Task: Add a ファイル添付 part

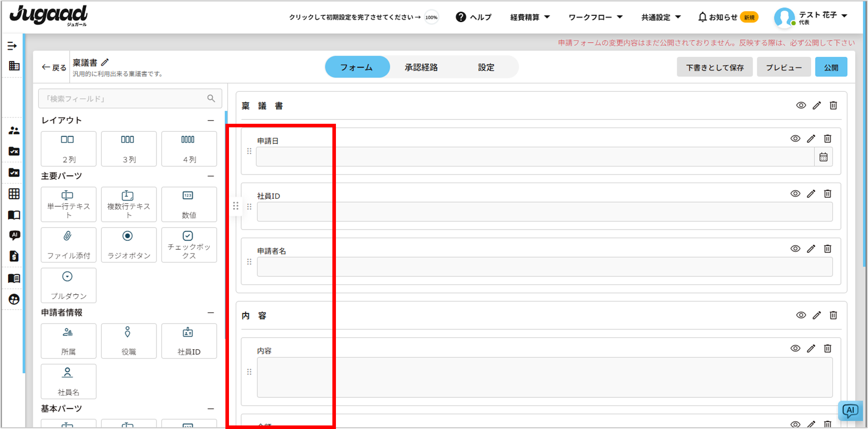Action: click(x=68, y=245)
